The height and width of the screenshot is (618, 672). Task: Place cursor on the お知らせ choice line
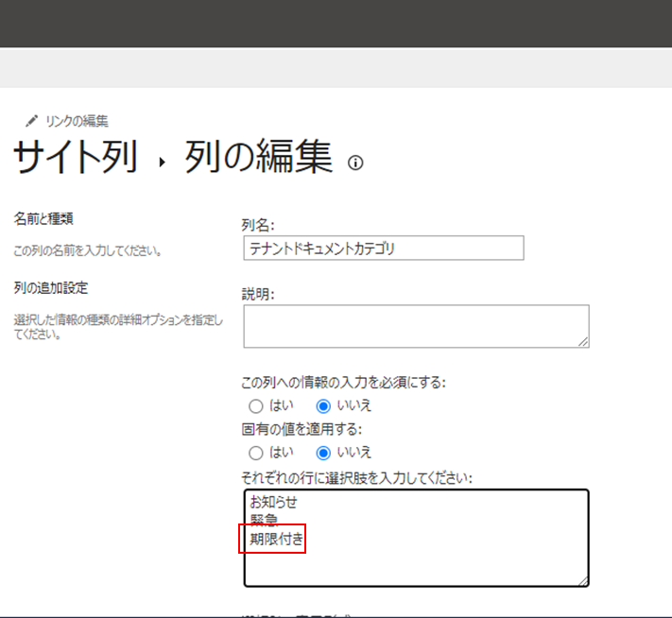click(274, 502)
